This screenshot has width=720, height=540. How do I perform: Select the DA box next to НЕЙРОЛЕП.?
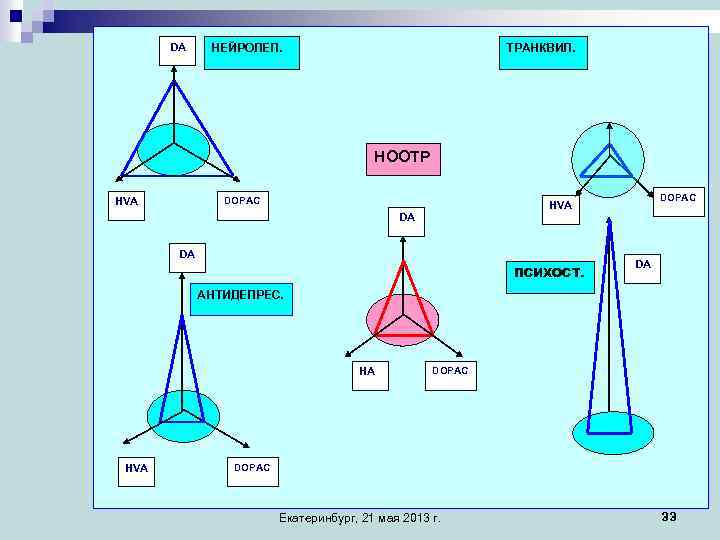coord(177,51)
